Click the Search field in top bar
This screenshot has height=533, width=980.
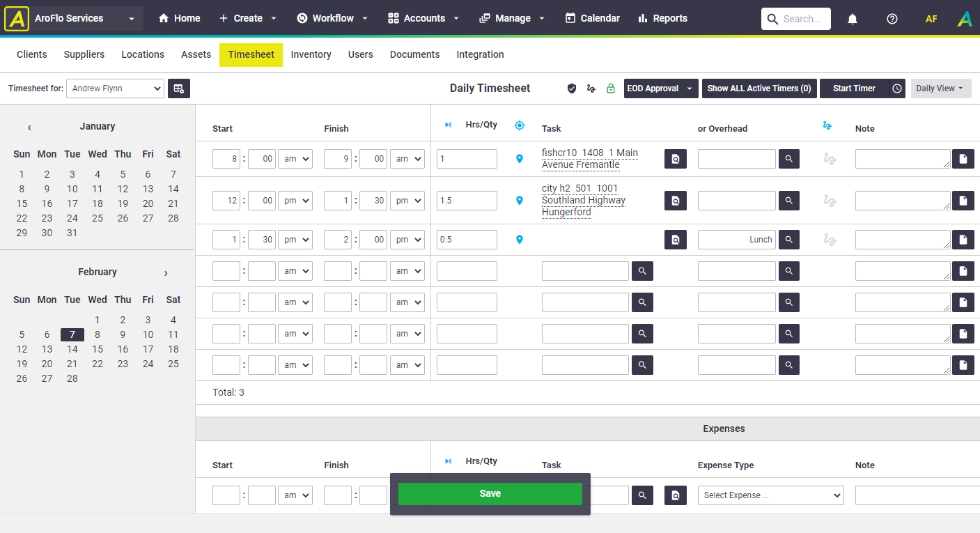tap(796, 19)
